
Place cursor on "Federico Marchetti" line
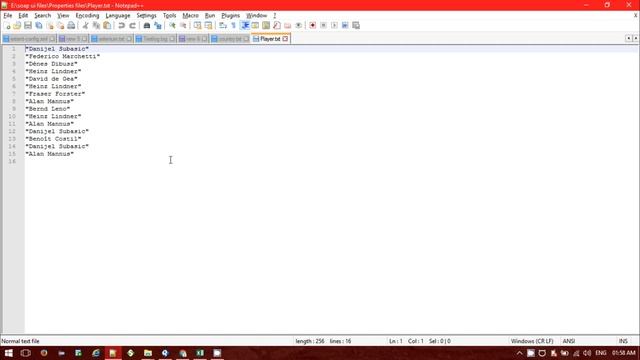pyautogui.click(x=62, y=56)
